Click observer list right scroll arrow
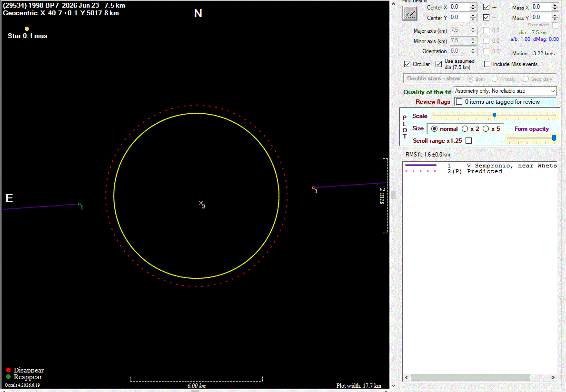 pyautogui.click(x=553, y=377)
